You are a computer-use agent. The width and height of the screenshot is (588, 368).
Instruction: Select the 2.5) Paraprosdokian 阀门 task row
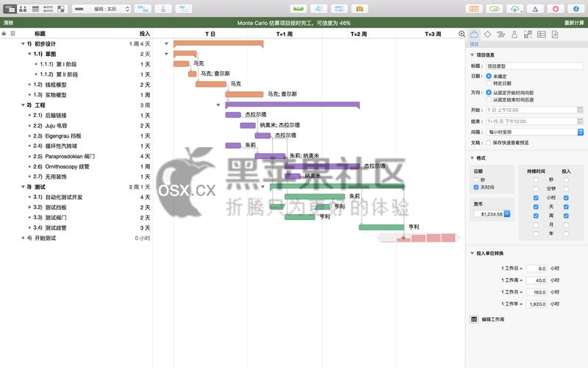point(76,156)
